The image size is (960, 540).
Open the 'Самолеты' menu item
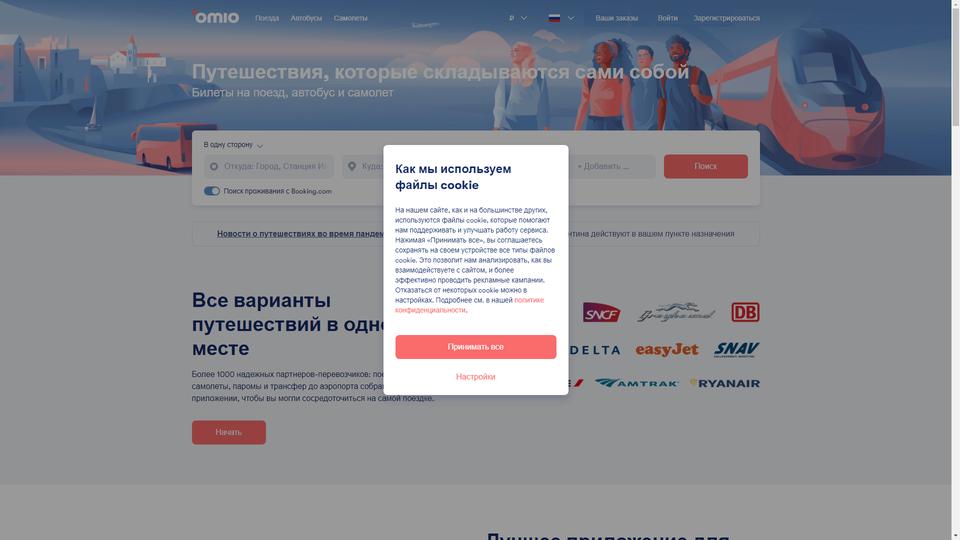pyautogui.click(x=351, y=18)
